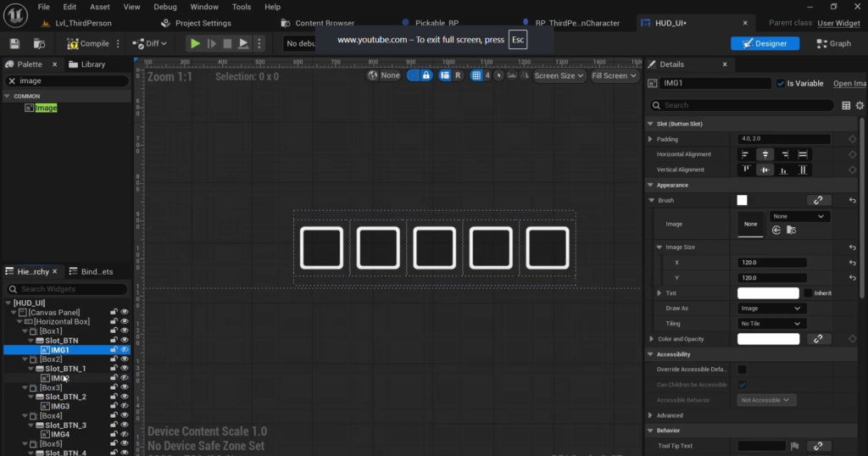Choose center vertical alignment icon

[765, 170]
